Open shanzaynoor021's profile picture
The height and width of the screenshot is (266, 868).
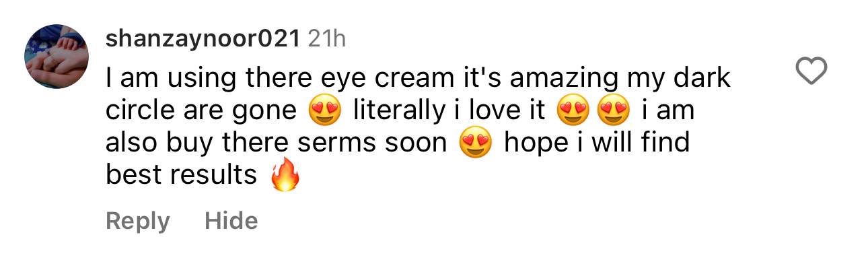pyautogui.click(x=57, y=57)
